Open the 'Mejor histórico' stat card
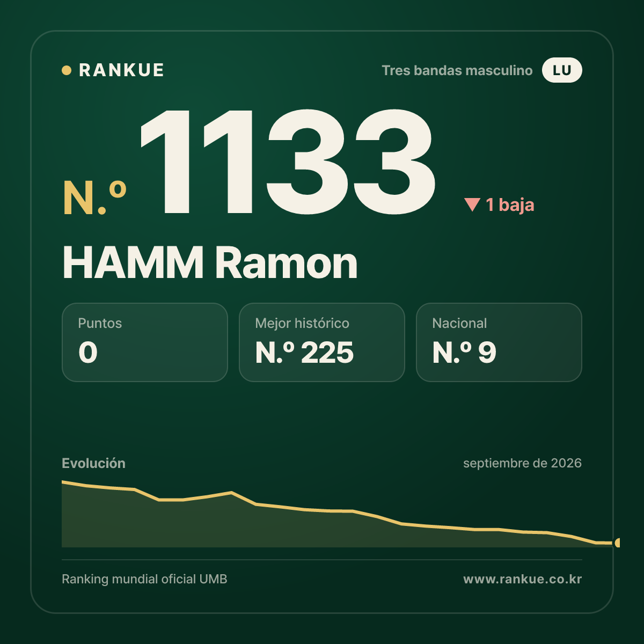 (322, 342)
